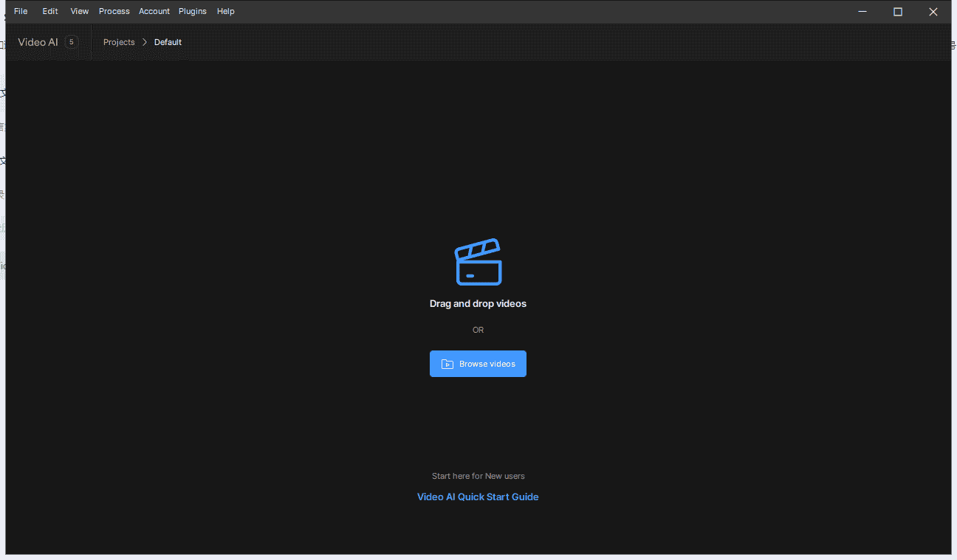Image resolution: width=957 pixels, height=560 pixels.
Task: Open the File menu
Action: click(21, 11)
